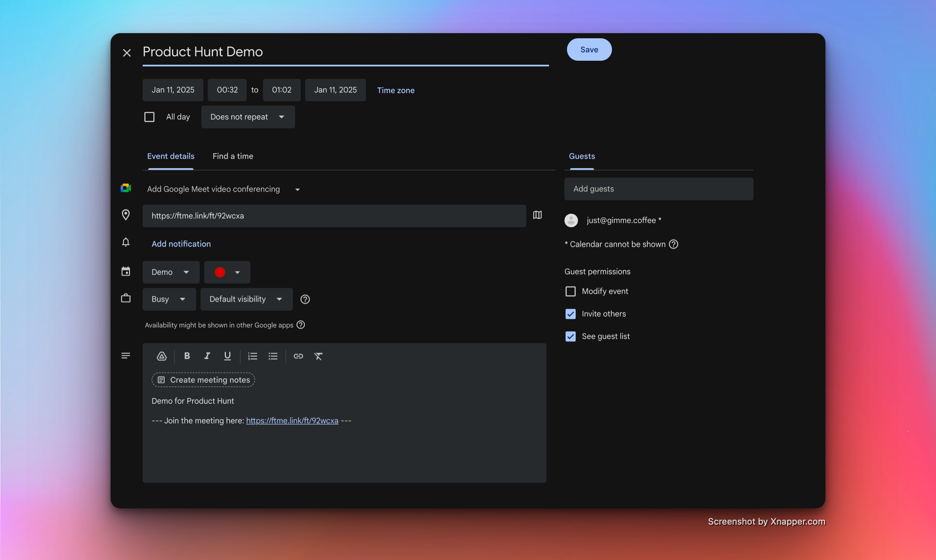Open help icon next to Default visibility
936x560 pixels.
click(305, 299)
